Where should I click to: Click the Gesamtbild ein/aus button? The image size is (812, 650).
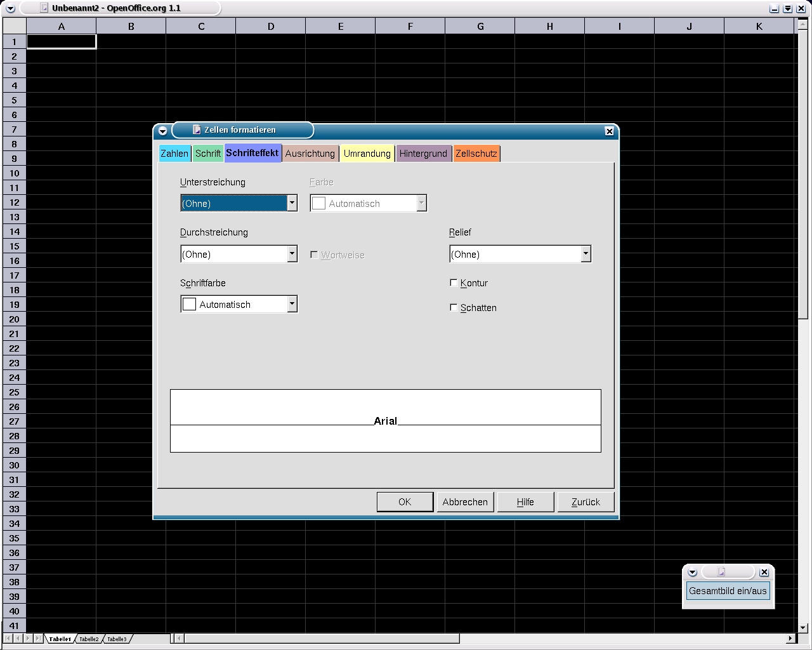[728, 591]
